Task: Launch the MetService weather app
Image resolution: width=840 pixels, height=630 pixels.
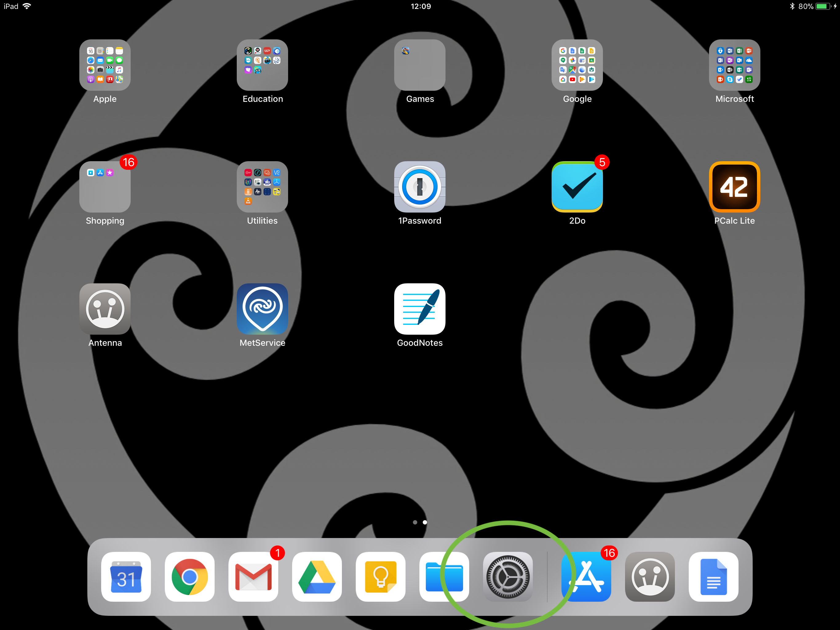Action: (x=262, y=309)
